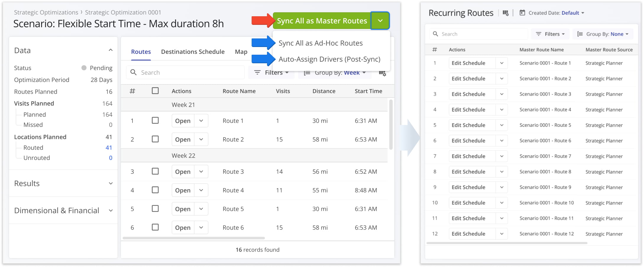Viewport: 644px width, 267px height.
Task: Switch to the Routes tab
Action: click(x=141, y=52)
